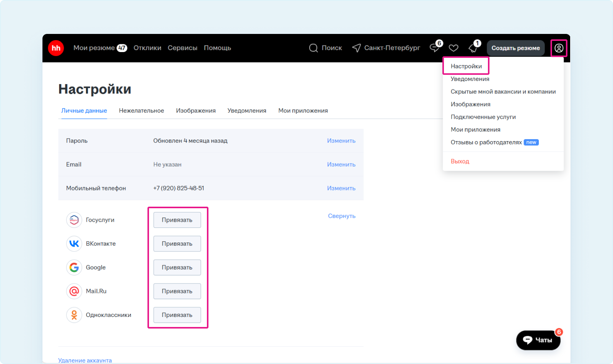Screen dimensions: 613x364
Task: Click the Госуслуги label text
Action: (100, 220)
